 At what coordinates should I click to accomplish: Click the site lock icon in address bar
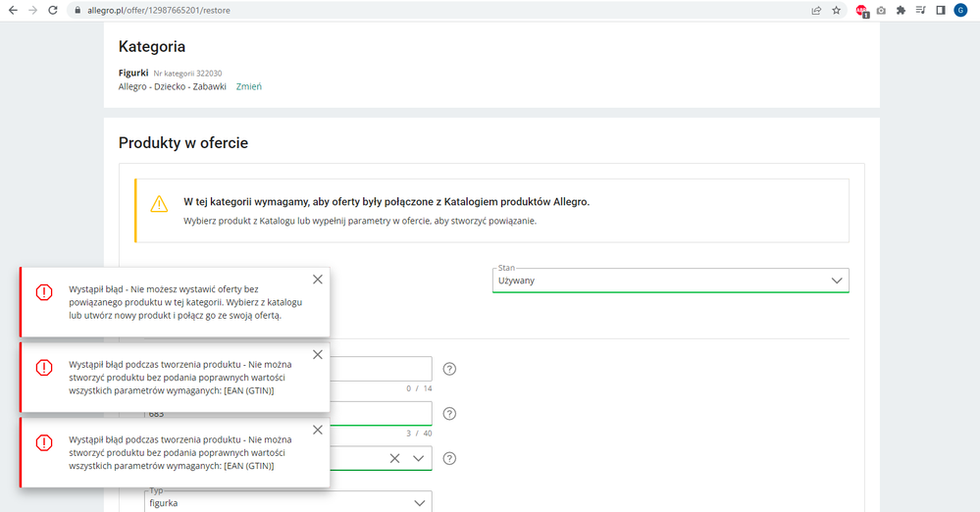tap(77, 10)
